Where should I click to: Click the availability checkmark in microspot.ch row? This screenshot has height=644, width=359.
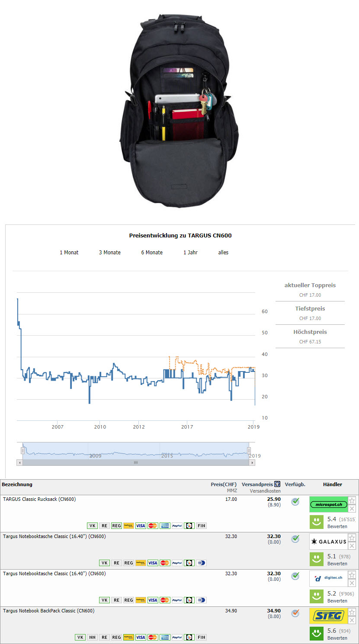[x=295, y=501]
